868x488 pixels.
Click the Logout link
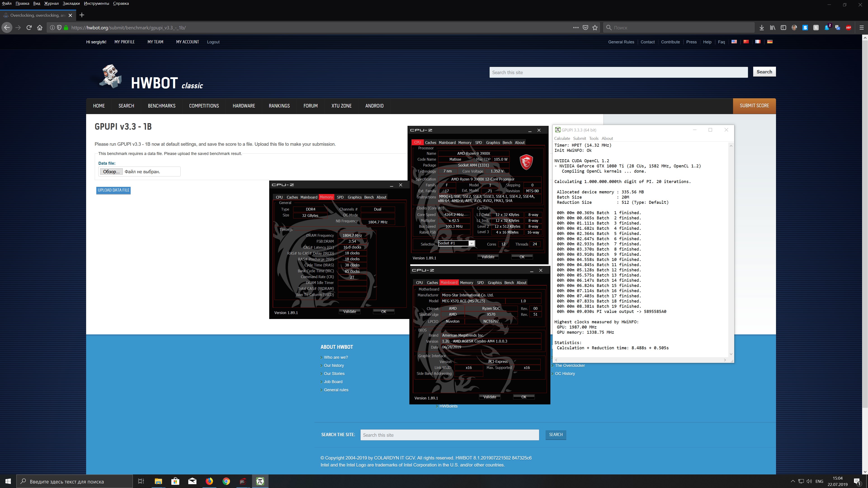pos(213,42)
